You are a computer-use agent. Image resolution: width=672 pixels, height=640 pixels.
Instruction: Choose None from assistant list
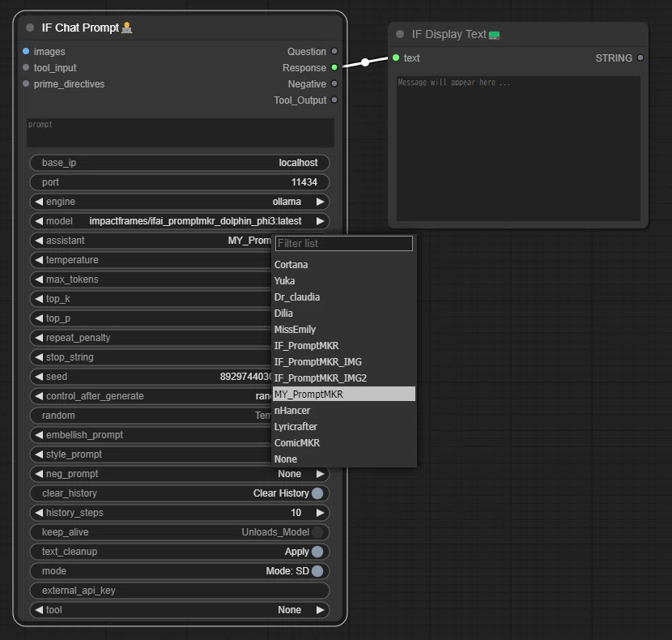(x=344, y=459)
